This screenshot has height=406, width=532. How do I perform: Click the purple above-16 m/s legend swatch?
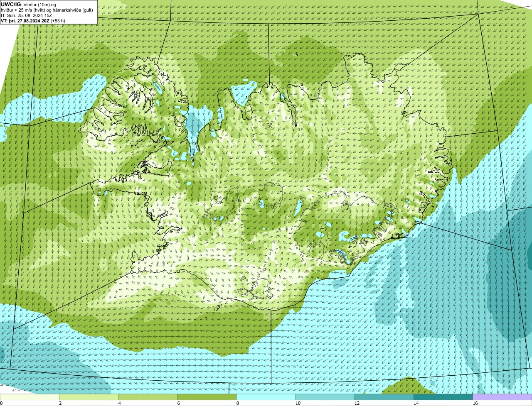pyautogui.click(x=502, y=397)
